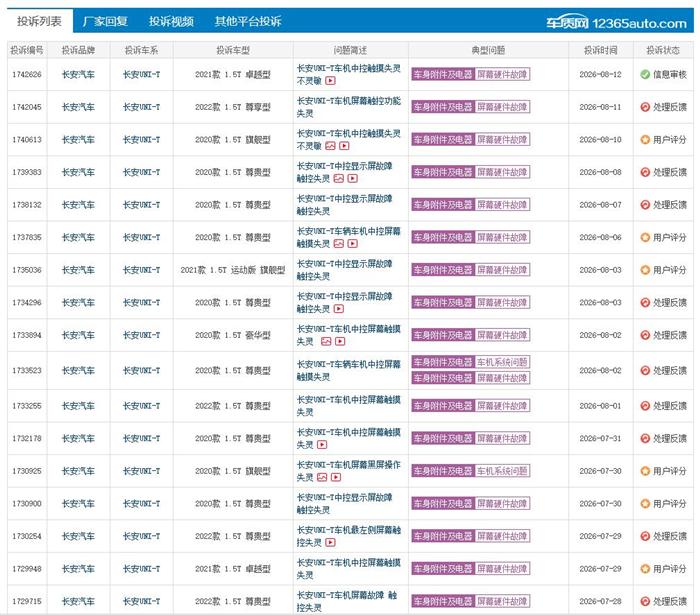Viewport: 700px width, 615px height.
Task: Click 屏幕硬件故障 tag in row 1742626
Action: click(502, 75)
